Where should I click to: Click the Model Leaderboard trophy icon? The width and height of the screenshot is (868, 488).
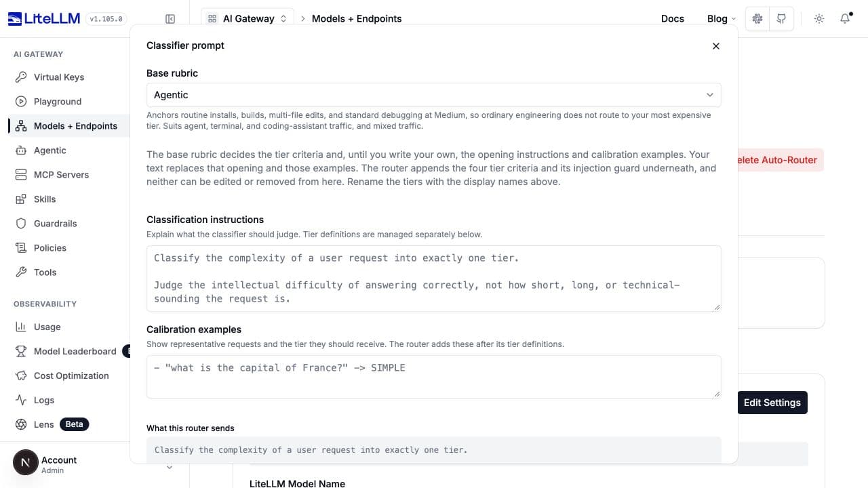(21, 351)
